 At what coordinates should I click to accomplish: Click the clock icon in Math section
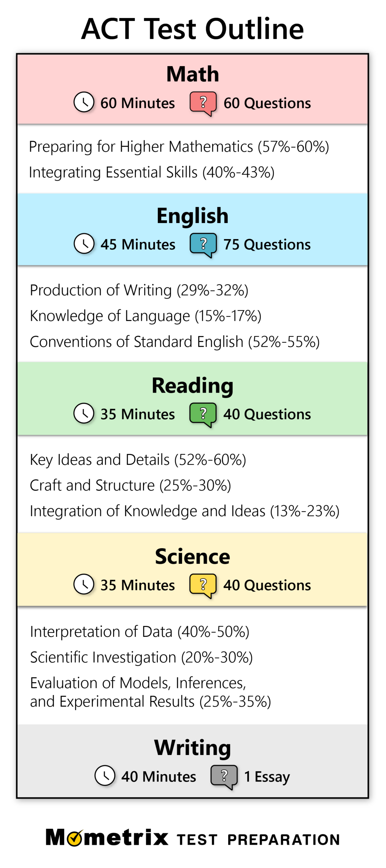click(84, 102)
